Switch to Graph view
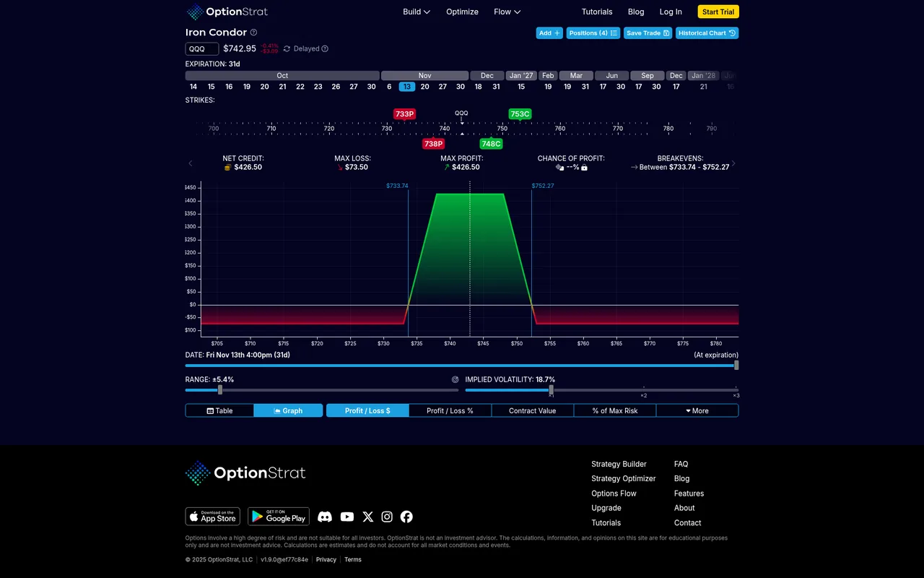Image resolution: width=924 pixels, height=578 pixels. [x=288, y=410]
